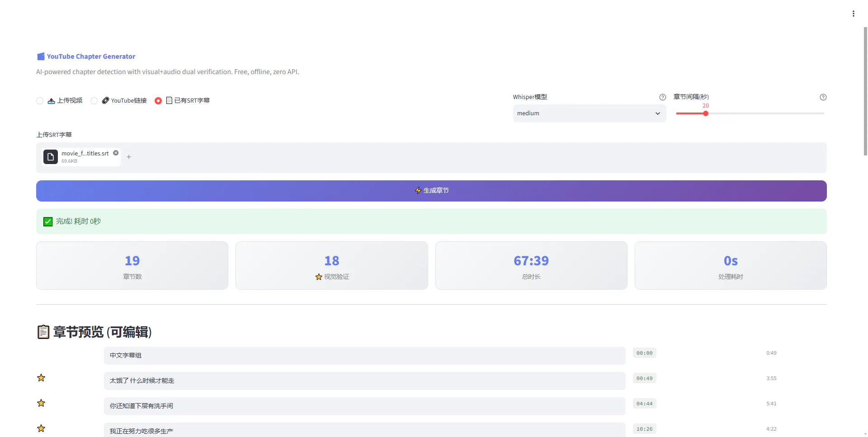Show help for the Whisper模型 setting

663,97
